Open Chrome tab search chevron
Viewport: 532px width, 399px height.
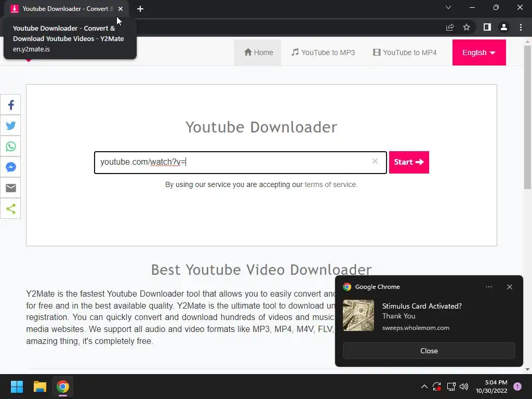[448, 7]
